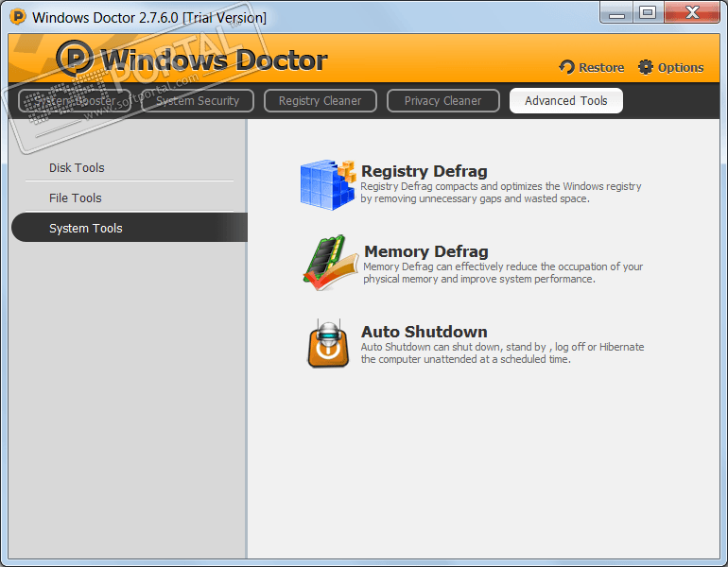The width and height of the screenshot is (728, 567).
Task: Click the title bar application icon
Action: pyautogui.click(x=18, y=17)
